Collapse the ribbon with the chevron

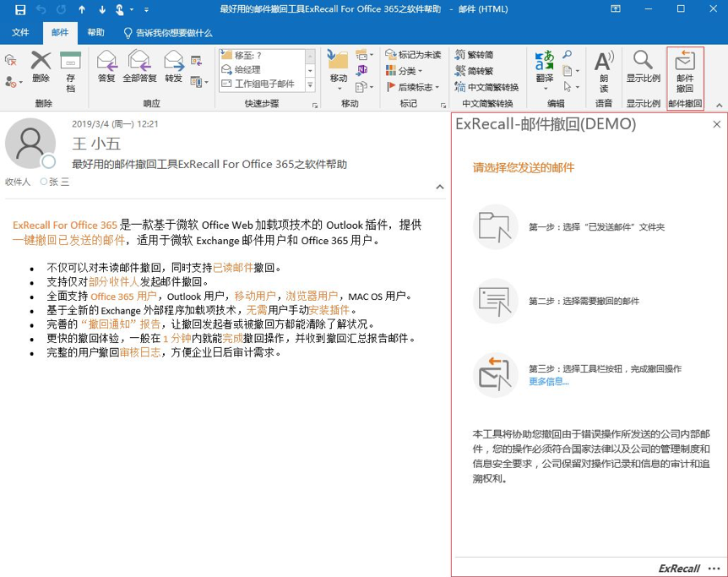pyautogui.click(x=720, y=105)
